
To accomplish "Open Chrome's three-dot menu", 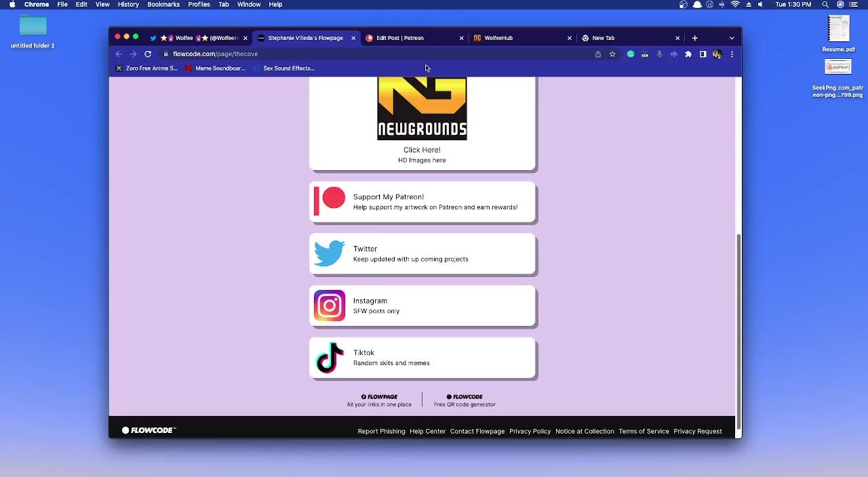I will (x=732, y=54).
